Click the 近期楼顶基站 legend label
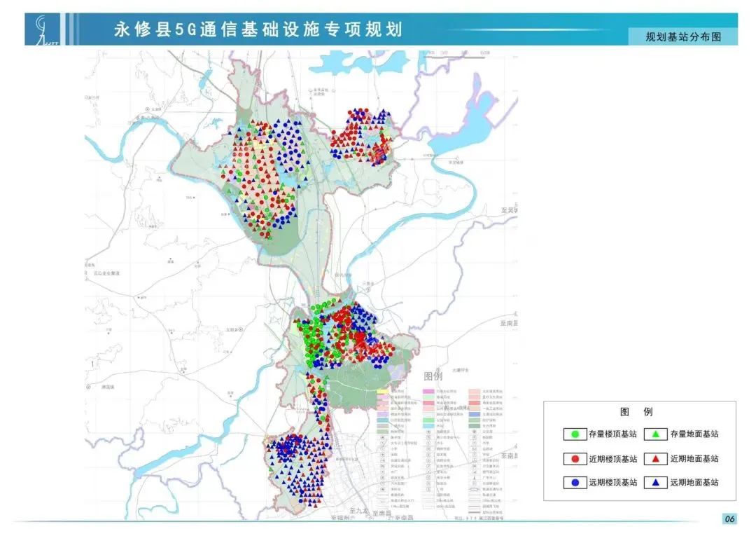 click(612, 459)
